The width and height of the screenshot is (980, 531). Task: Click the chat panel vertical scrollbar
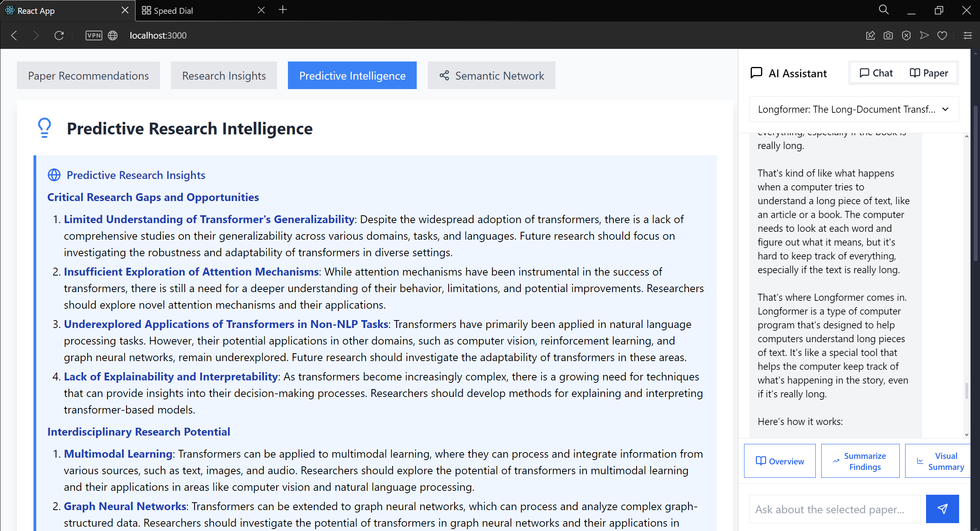pyautogui.click(x=966, y=390)
